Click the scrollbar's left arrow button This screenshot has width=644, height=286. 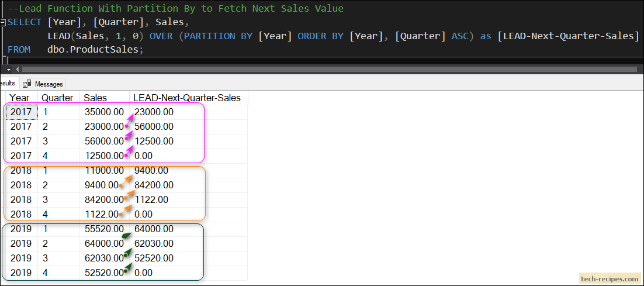coord(18,70)
